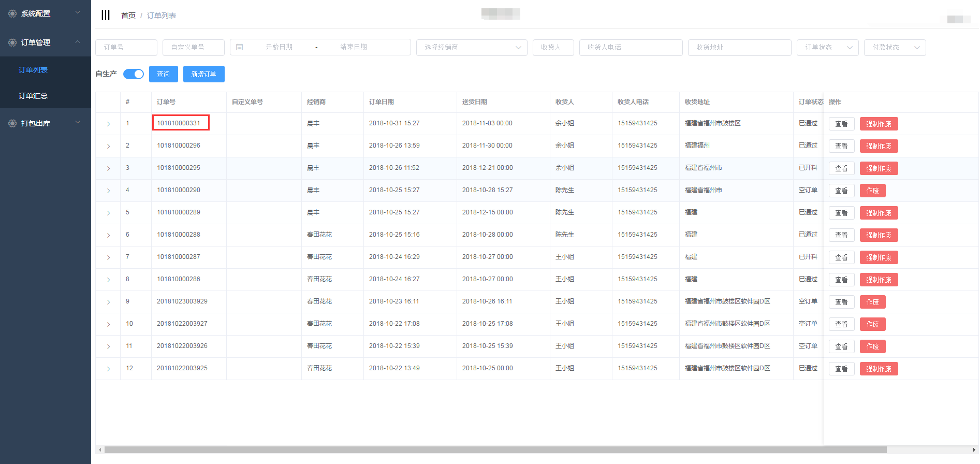This screenshot has width=980, height=464.
Task: Open the 选择经销商 dropdown
Action: [x=472, y=47]
